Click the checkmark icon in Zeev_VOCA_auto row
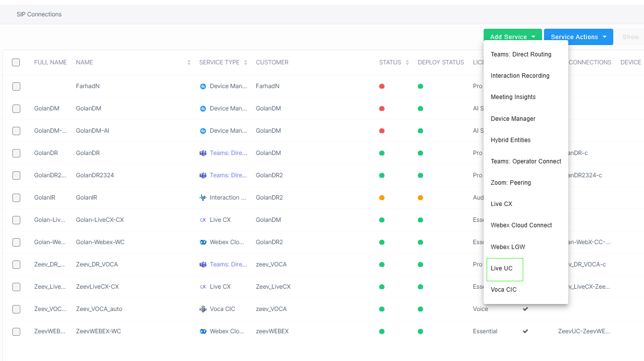 pyautogui.click(x=525, y=309)
